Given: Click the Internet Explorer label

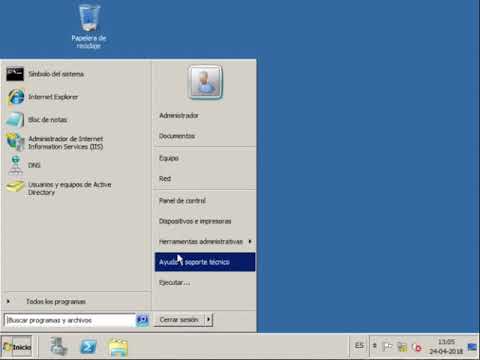Looking at the screenshot, I should pos(53,97).
